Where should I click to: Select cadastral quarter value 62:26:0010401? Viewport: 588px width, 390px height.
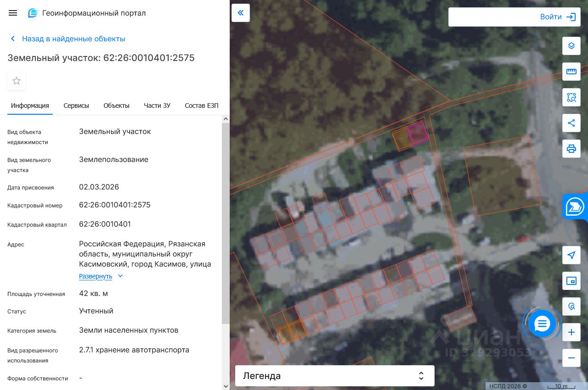point(105,224)
